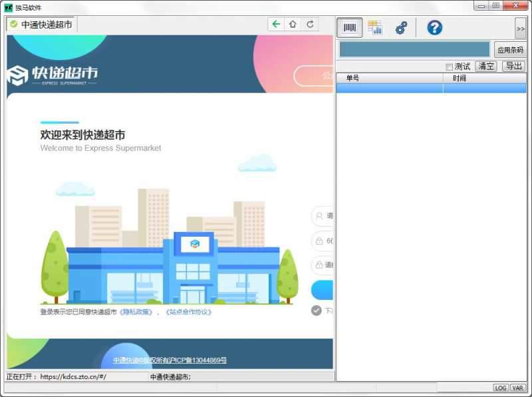Click the 单号 column header
The width and height of the screenshot is (532, 397).
point(352,78)
